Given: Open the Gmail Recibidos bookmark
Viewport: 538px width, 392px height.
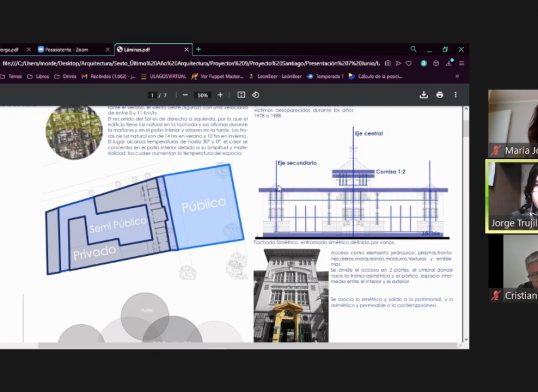Looking at the screenshot, I should [108, 77].
